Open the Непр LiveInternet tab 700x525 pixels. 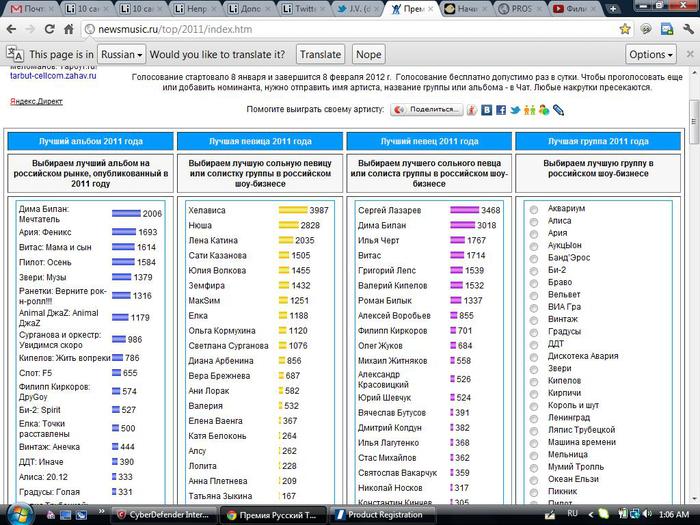pos(194,8)
